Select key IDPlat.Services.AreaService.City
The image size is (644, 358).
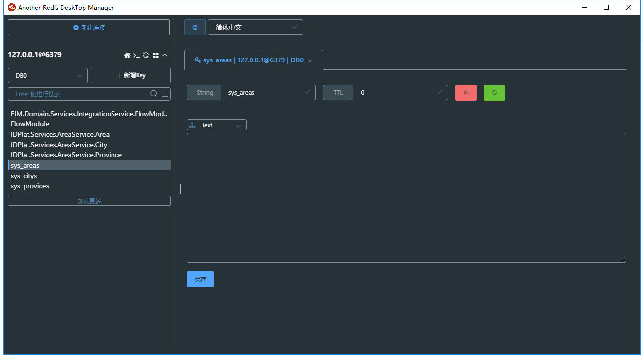[x=89, y=145]
